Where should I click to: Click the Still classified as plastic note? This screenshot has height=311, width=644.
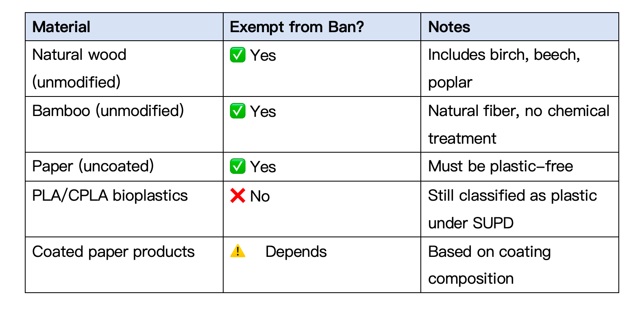[x=512, y=209]
